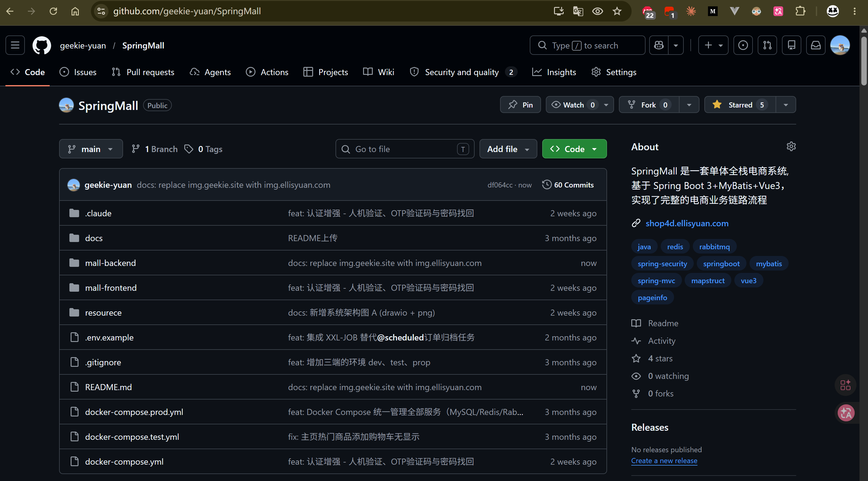Open the shop4d.ellisyuan.com website link
Viewport: 868px width, 481px height.
point(687,223)
